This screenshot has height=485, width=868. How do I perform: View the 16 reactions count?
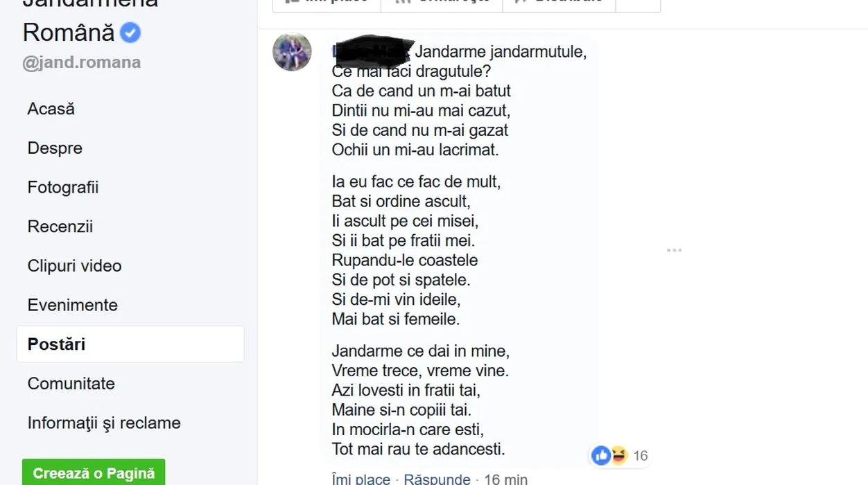tap(640, 456)
